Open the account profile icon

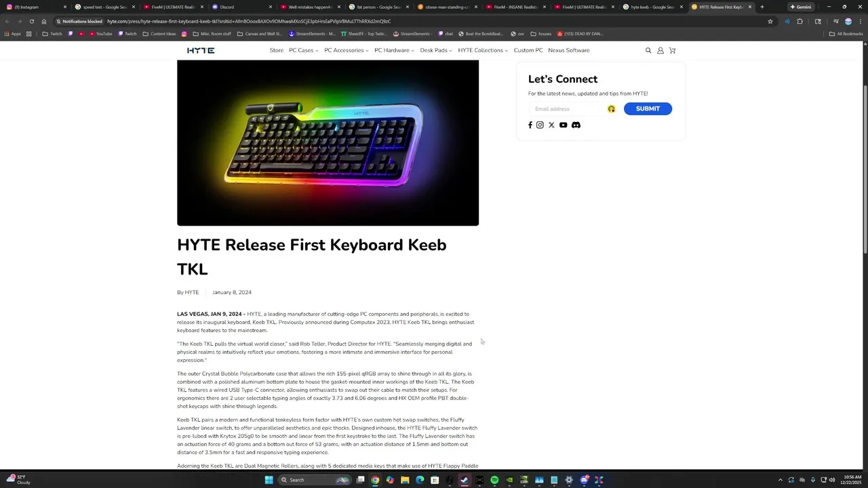[x=660, y=50]
